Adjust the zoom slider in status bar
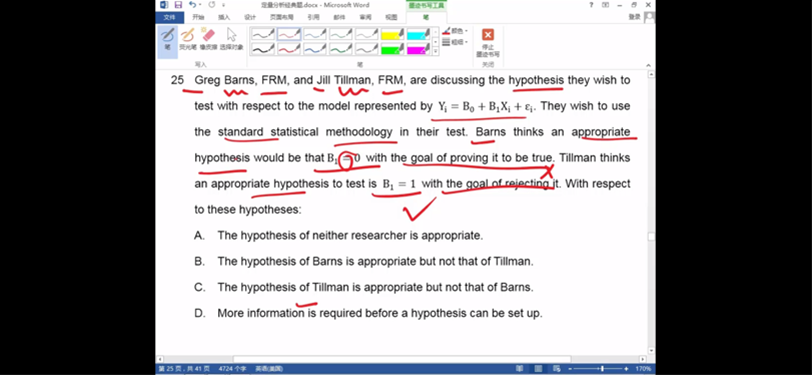Viewport: 812px width, 375px height. point(601,369)
